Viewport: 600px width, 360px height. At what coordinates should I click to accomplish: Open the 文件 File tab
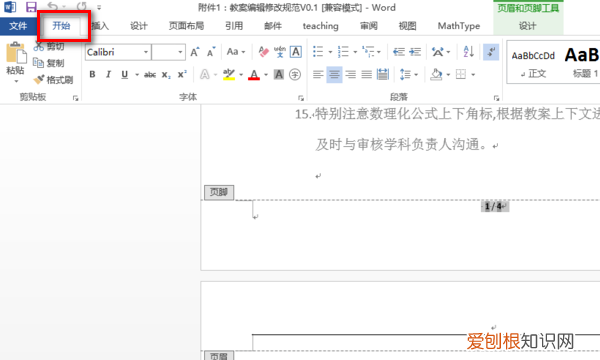pos(18,26)
